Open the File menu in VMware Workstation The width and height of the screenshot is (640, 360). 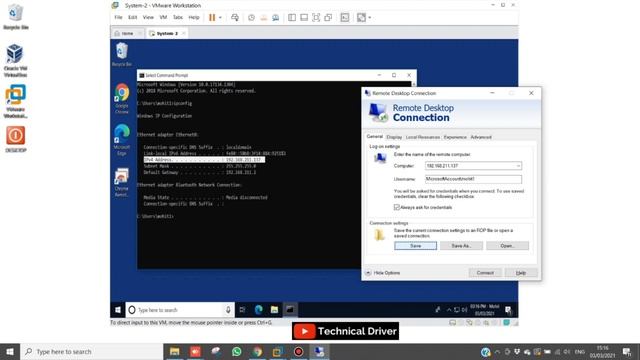coord(118,18)
